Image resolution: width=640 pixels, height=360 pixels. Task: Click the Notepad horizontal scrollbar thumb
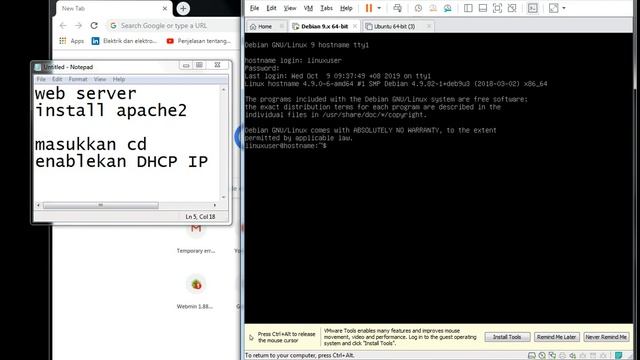(101, 205)
